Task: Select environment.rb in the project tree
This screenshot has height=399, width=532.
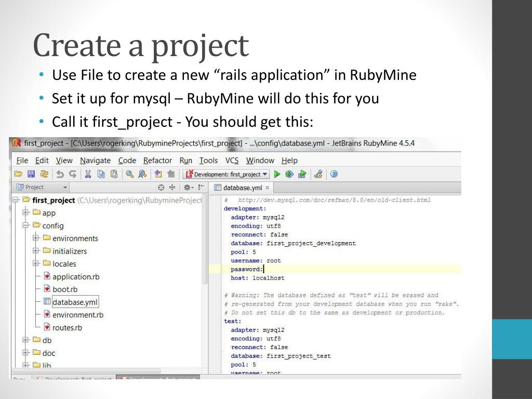Action: click(x=78, y=315)
